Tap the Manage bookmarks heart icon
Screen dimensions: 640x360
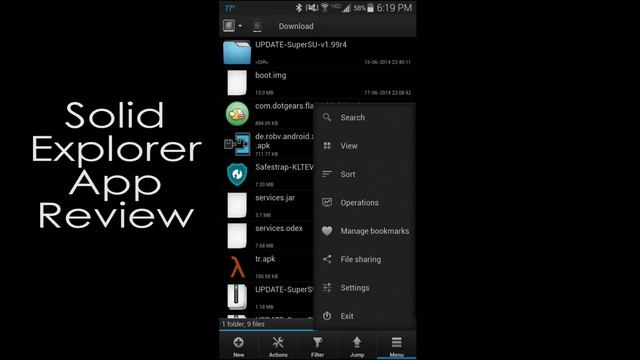coord(327,231)
